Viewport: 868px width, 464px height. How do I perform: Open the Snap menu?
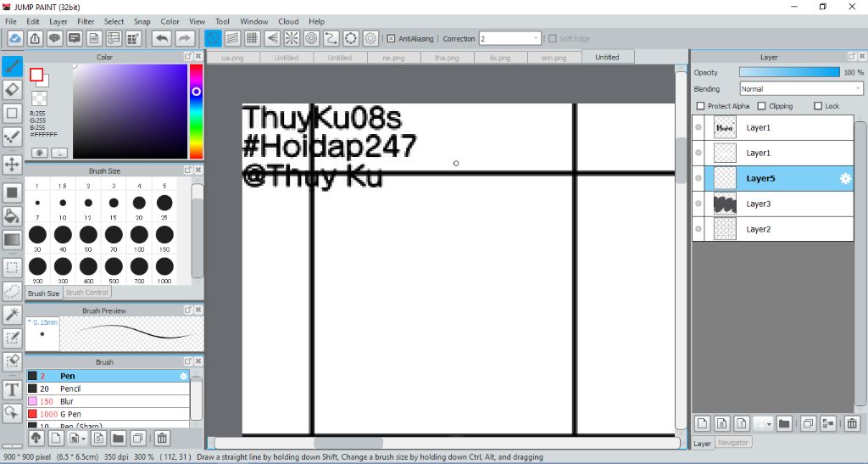click(x=142, y=21)
